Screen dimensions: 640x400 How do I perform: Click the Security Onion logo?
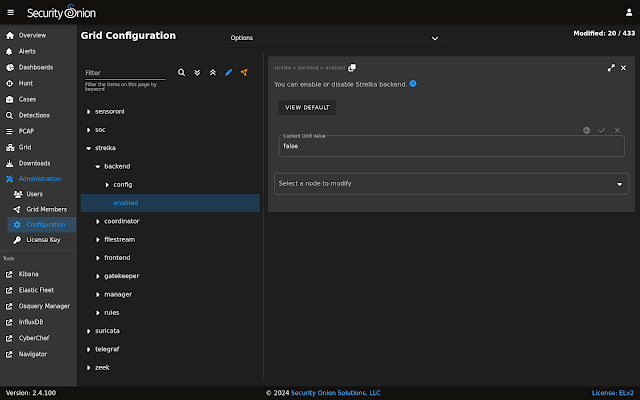[x=61, y=12]
